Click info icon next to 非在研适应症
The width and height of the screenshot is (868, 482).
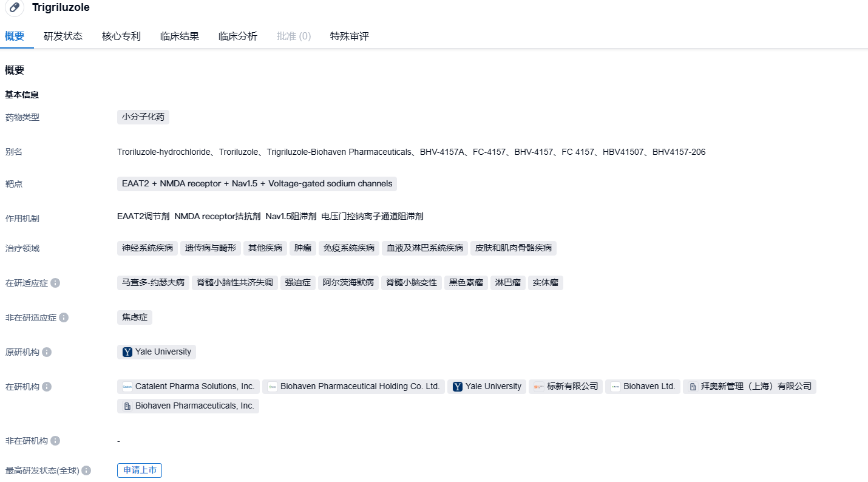[x=64, y=317]
